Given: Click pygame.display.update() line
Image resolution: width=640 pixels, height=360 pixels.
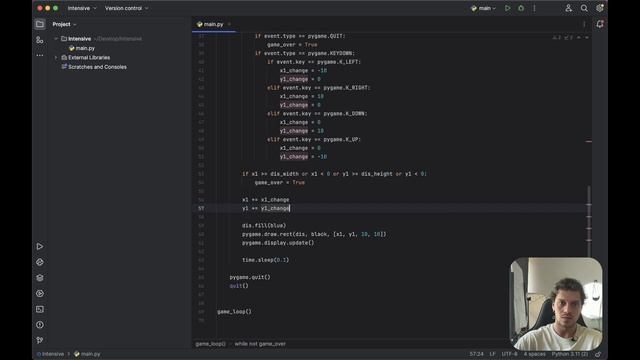Looking at the screenshot, I should click(278, 243).
